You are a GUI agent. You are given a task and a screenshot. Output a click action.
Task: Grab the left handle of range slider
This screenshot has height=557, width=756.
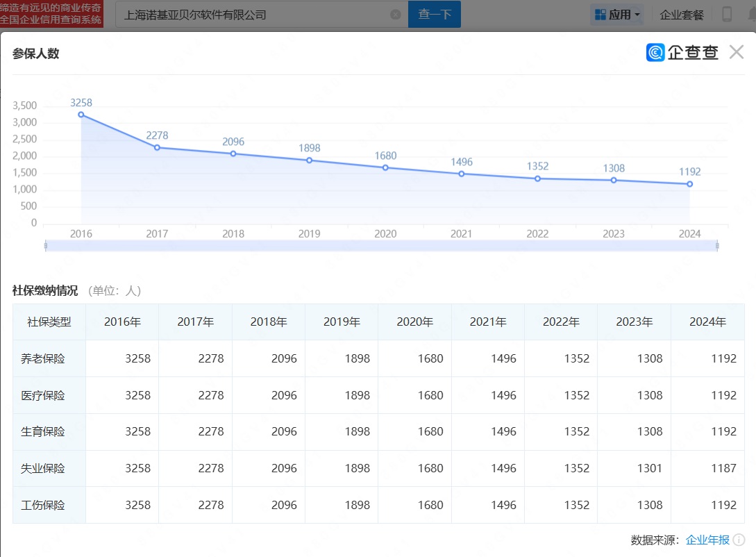click(45, 246)
